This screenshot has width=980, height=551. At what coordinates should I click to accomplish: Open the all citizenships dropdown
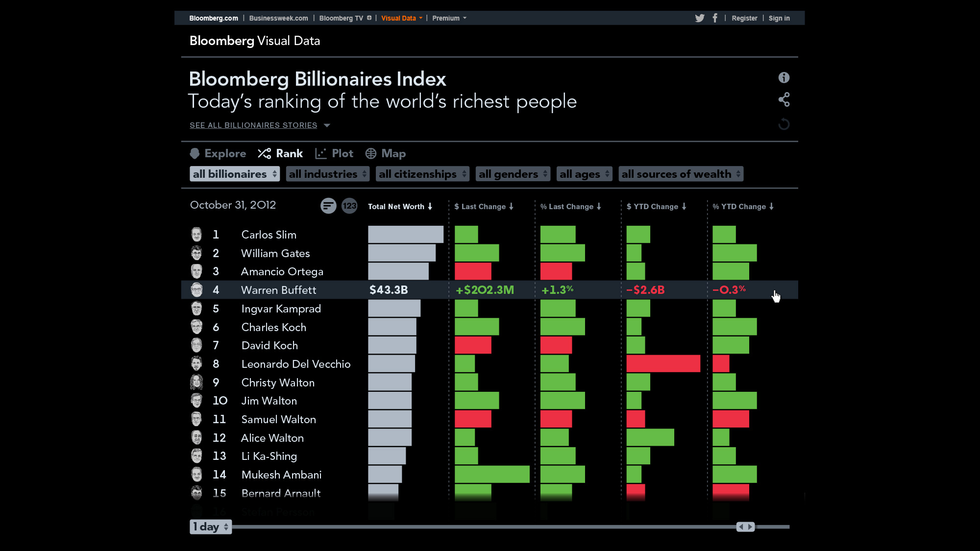[422, 174]
